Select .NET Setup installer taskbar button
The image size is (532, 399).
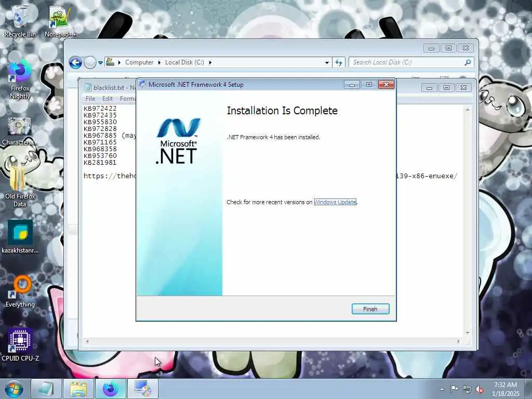coord(143,389)
